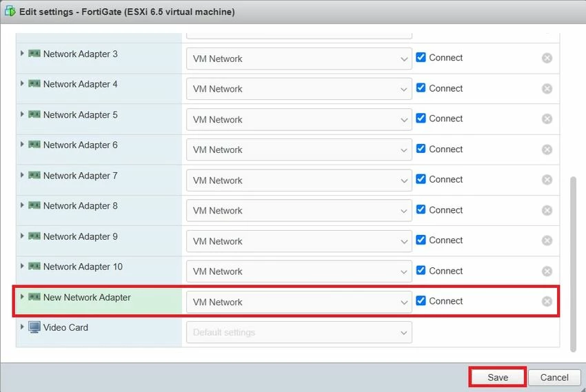The width and height of the screenshot is (586, 392).
Task: Open the network dropdown for Network Adapter 4
Action: (x=299, y=89)
